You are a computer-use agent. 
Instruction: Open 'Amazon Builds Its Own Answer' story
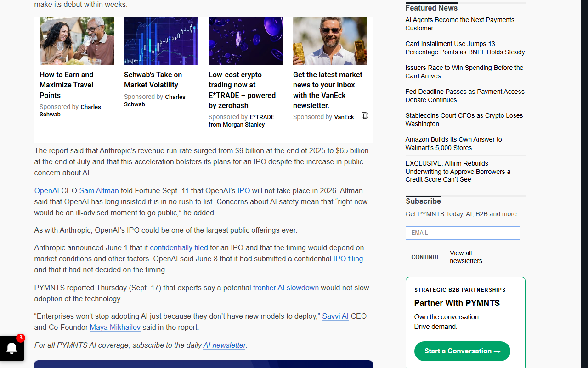point(453,144)
